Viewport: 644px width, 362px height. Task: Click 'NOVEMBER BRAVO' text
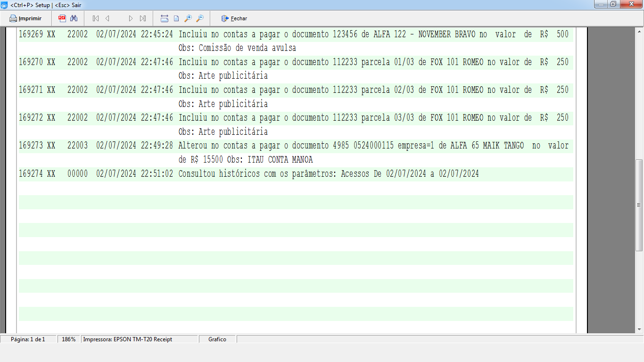[x=447, y=34]
